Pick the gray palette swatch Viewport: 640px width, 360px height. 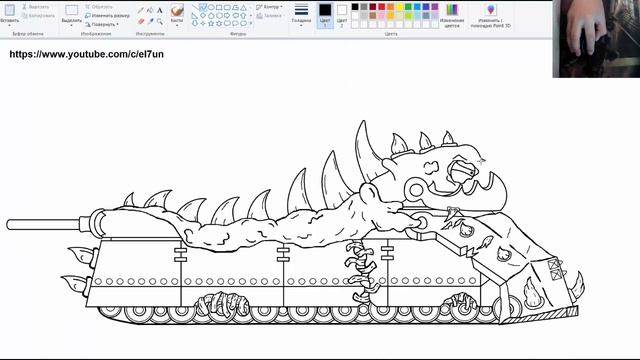tap(364, 7)
